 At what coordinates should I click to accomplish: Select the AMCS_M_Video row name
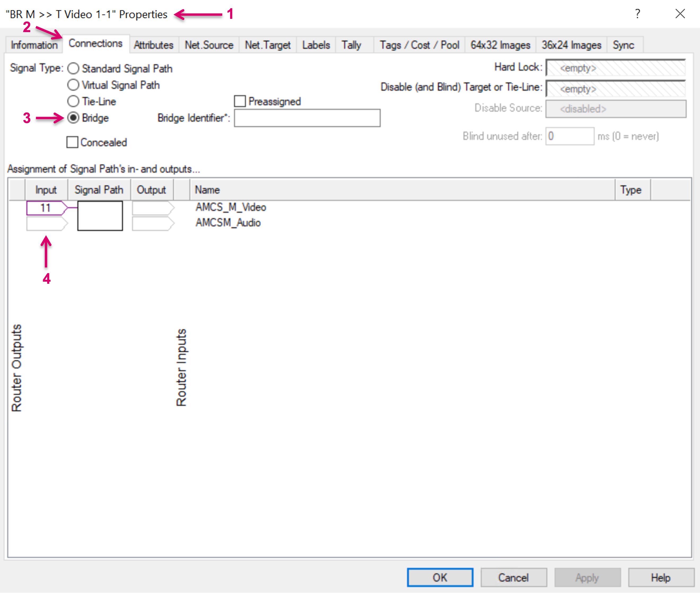pyautogui.click(x=231, y=207)
